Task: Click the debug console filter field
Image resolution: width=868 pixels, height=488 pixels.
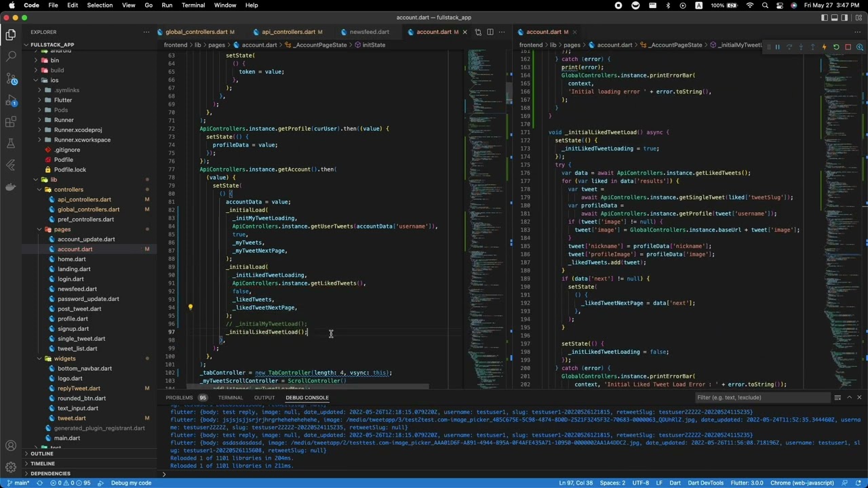Action: click(x=762, y=398)
